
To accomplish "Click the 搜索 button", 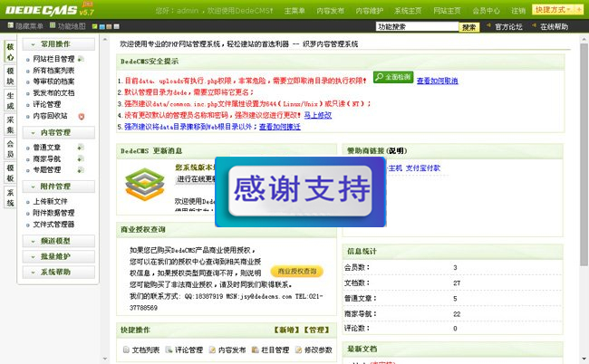I will click(468, 27).
